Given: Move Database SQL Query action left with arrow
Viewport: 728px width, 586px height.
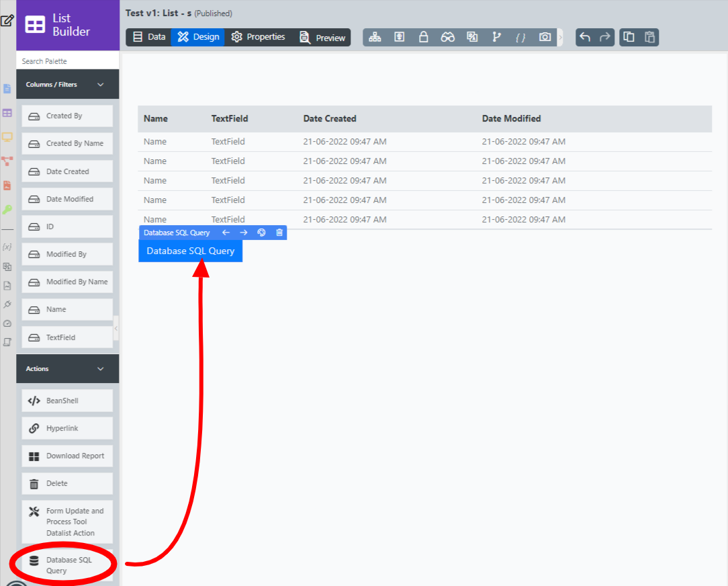Looking at the screenshot, I should 226,233.
